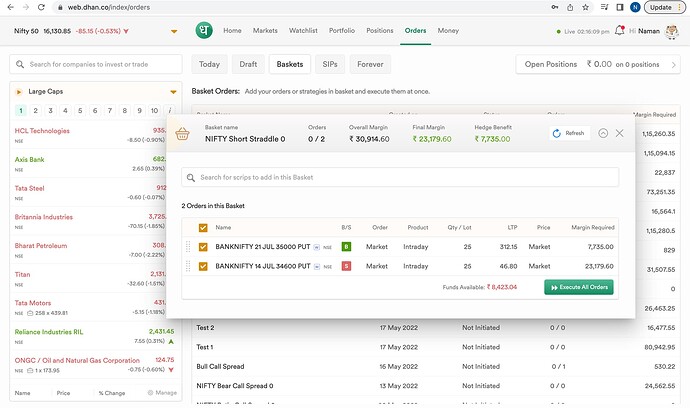Image resolution: width=690 pixels, height=408 pixels.
Task: Select the SIPs tab
Action: tap(330, 64)
